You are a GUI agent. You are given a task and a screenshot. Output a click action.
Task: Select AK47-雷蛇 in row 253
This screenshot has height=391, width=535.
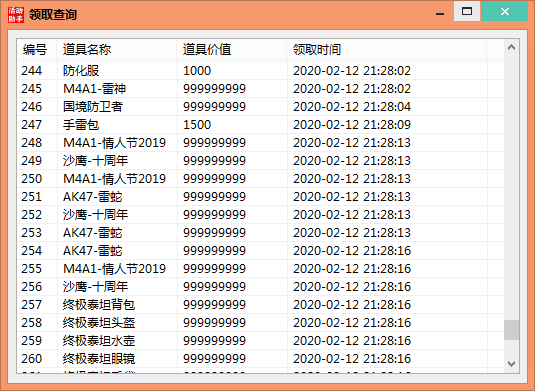tap(92, 233)
